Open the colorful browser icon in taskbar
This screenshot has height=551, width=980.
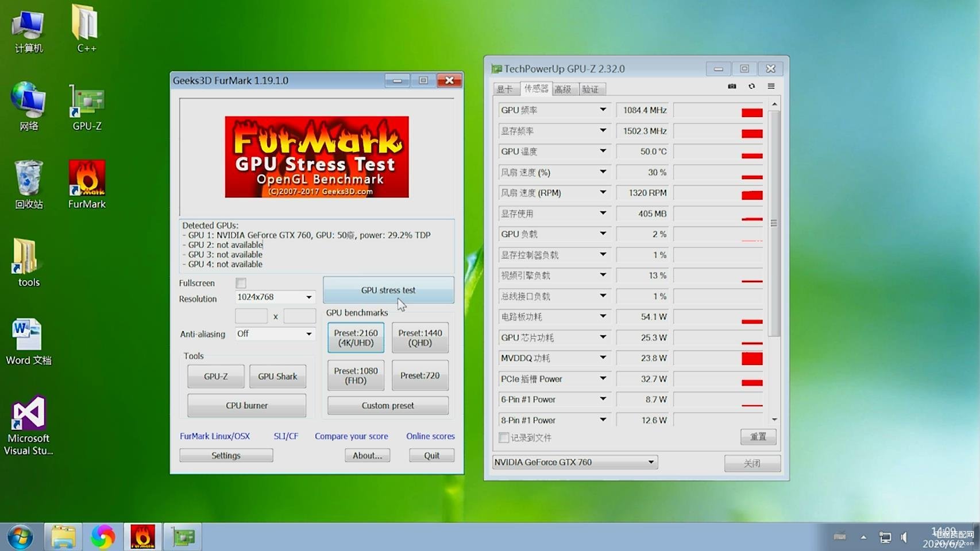(103, 537)
